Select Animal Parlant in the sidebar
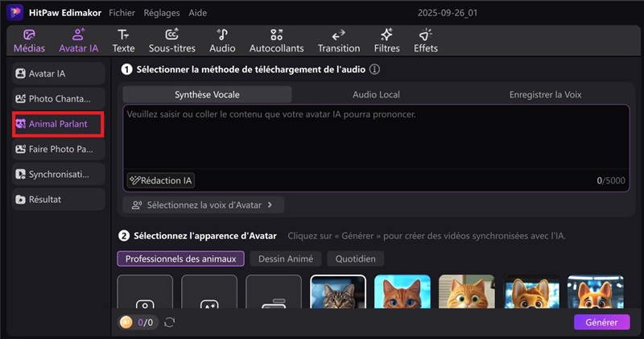644x339 pixels. pos(58,124)
